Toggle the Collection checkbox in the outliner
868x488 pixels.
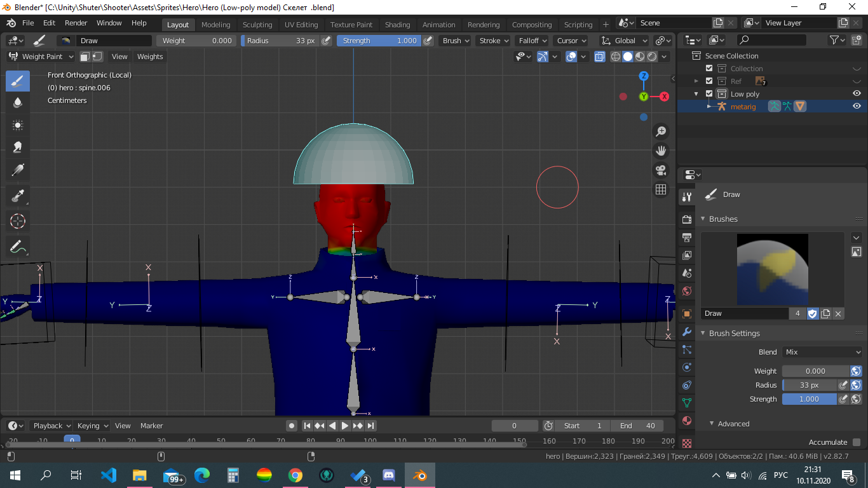coord(709,69)
